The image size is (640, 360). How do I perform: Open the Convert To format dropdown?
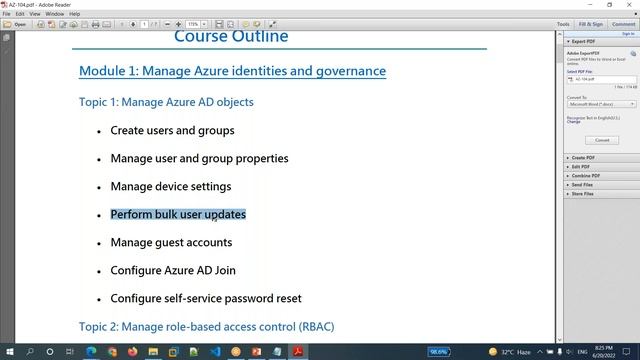[601, 104]
